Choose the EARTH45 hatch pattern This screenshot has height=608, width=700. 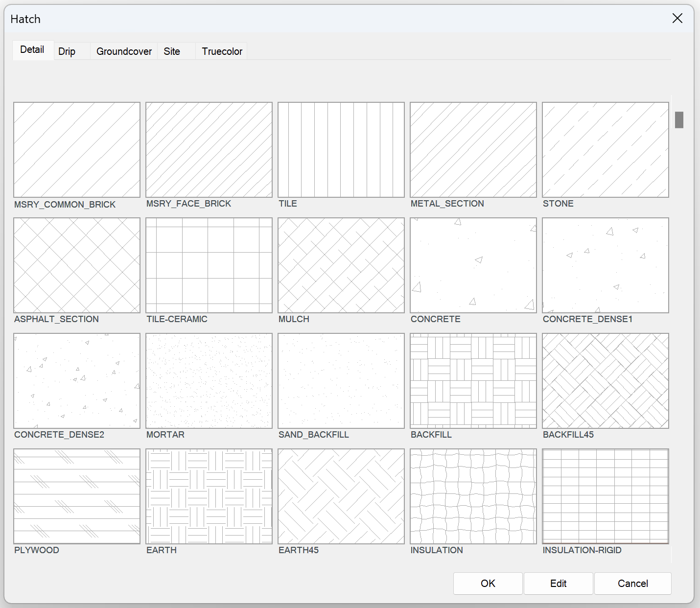[341, 496]
